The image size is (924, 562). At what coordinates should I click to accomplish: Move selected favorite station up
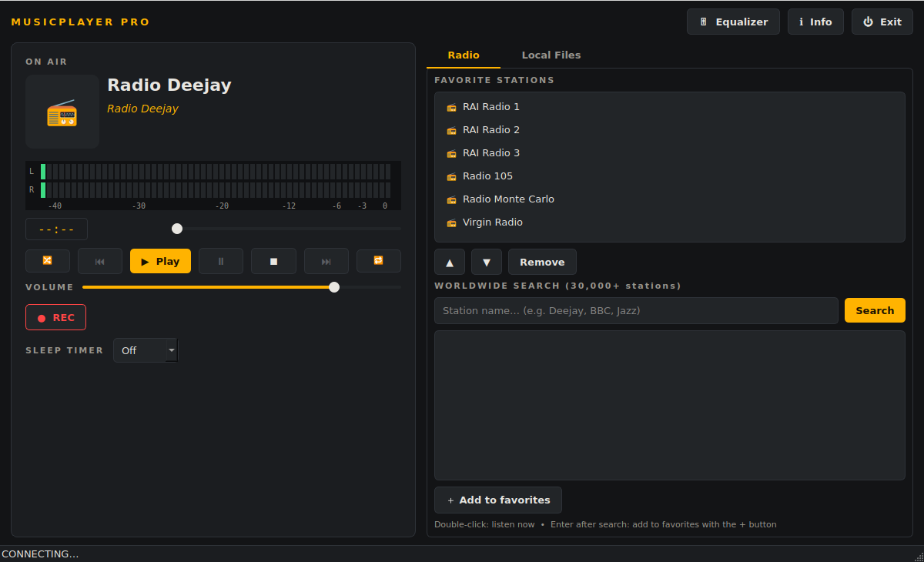[x=450, y=262]
